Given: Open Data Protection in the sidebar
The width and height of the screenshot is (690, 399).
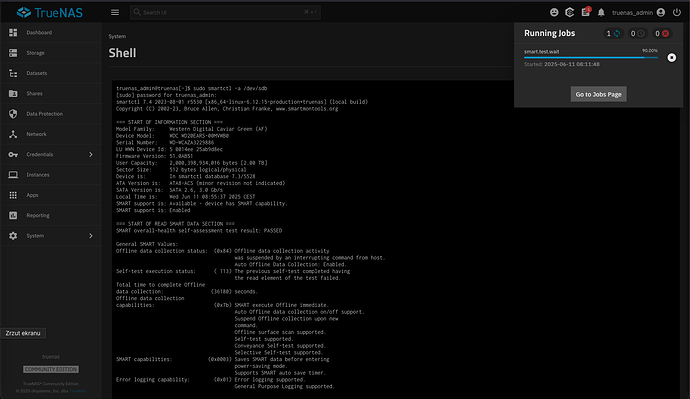Looking at the screenshot, I should [x=51, y=113].
